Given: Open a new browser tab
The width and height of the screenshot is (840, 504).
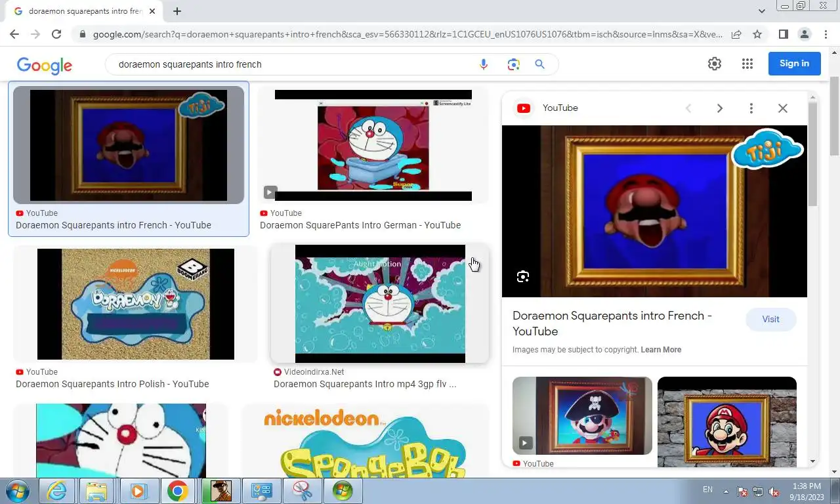Looking at the screenshot, I should tap(177, 11).
